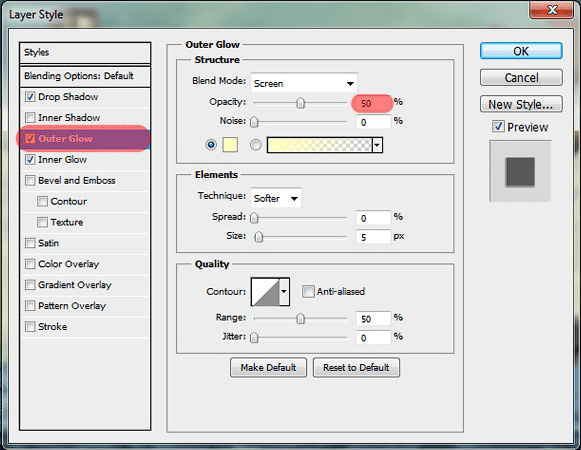Select the Color Overlay style label

coord(69,264)
